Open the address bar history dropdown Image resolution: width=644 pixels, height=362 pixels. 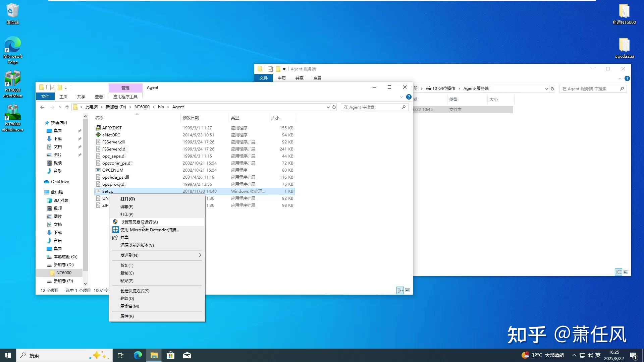coord(328,107)
